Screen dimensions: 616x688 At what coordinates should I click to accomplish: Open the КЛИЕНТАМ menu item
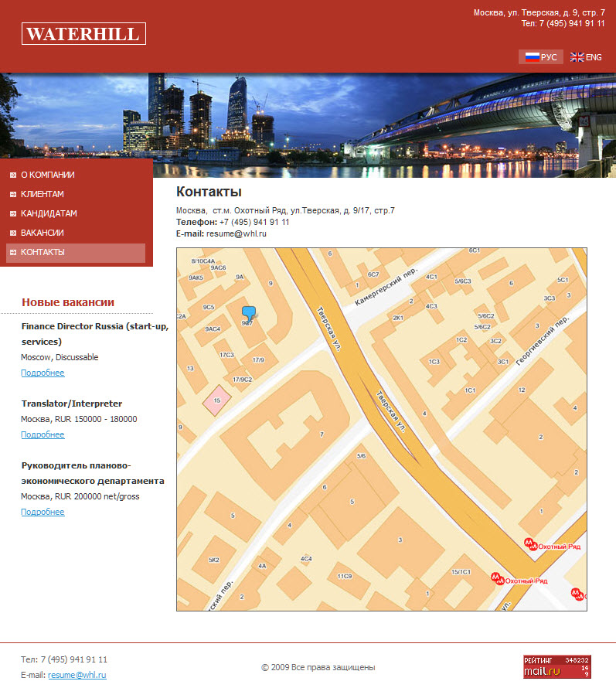coord(42,194)
